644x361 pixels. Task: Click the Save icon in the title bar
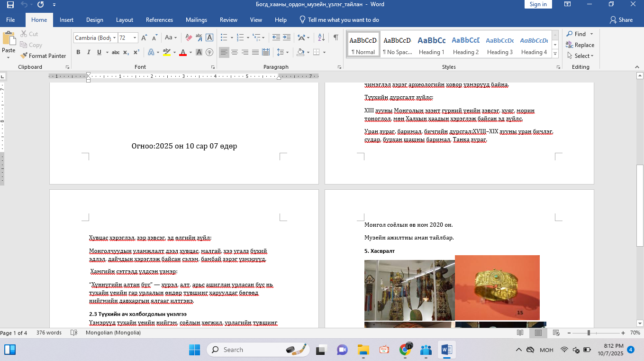[x=10, y=5]
